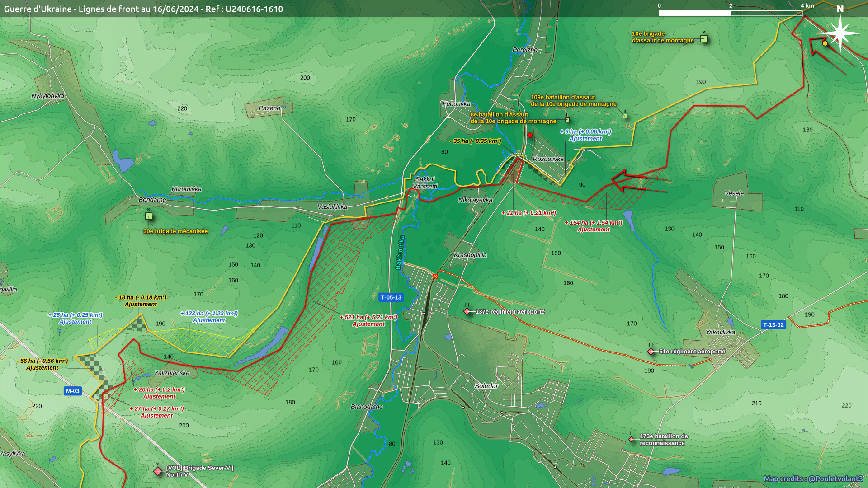Click the 137e régiment aéroporté diamond marker
Screen dimensions: 868x488
point(467,311)
